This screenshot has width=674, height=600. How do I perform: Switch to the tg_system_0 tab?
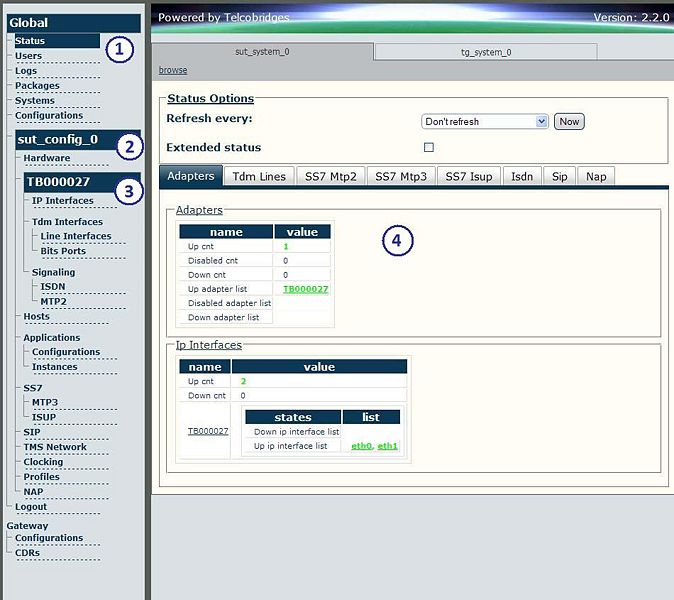point(486,52)
